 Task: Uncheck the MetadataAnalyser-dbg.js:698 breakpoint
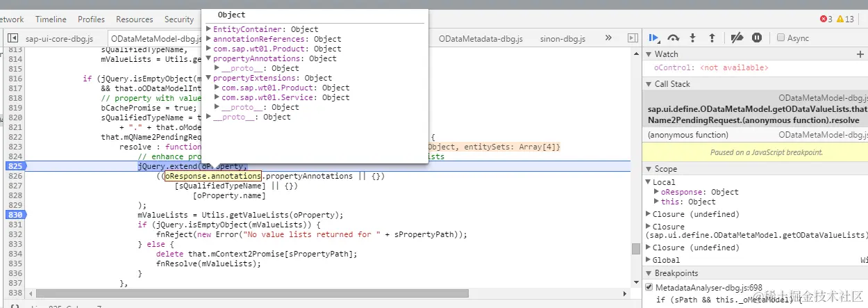pos(649,287)
